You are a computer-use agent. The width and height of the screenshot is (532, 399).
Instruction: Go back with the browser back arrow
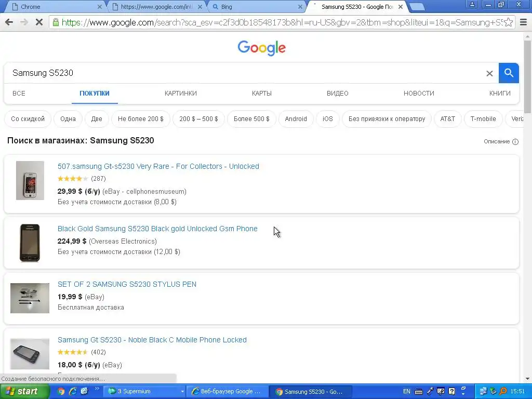coord(9,22)
